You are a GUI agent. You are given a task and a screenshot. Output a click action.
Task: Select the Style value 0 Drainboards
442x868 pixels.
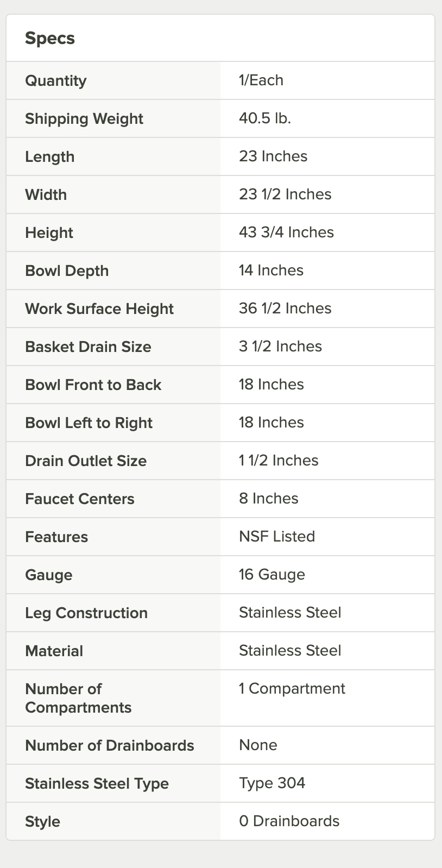pyautogui.click(x=289, y=821)
